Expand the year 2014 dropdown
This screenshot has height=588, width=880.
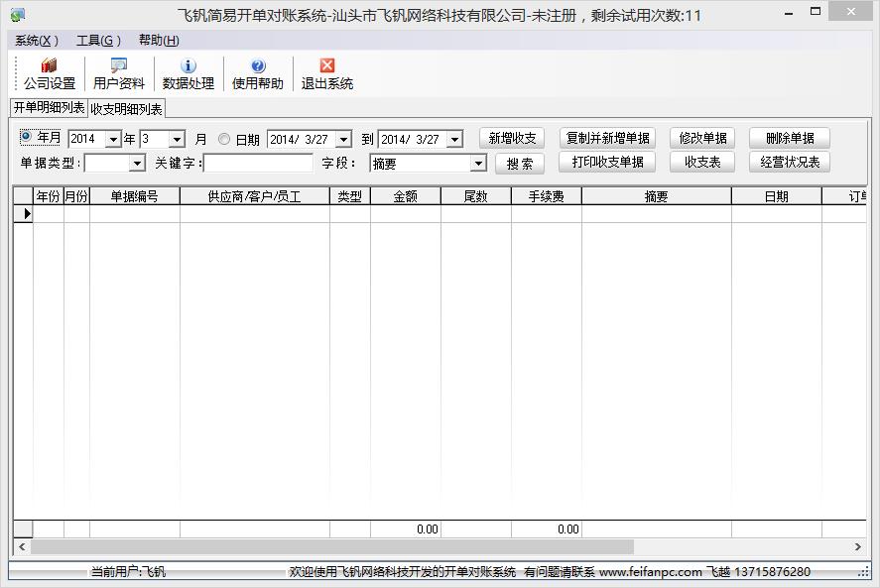(x=112, y=140)
